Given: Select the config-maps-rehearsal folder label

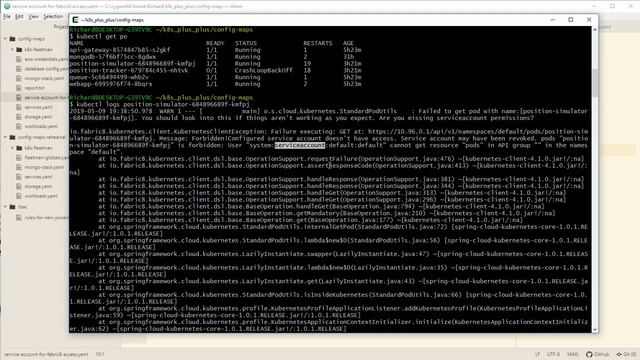Looking at the screenshot, I should point(42,137).
